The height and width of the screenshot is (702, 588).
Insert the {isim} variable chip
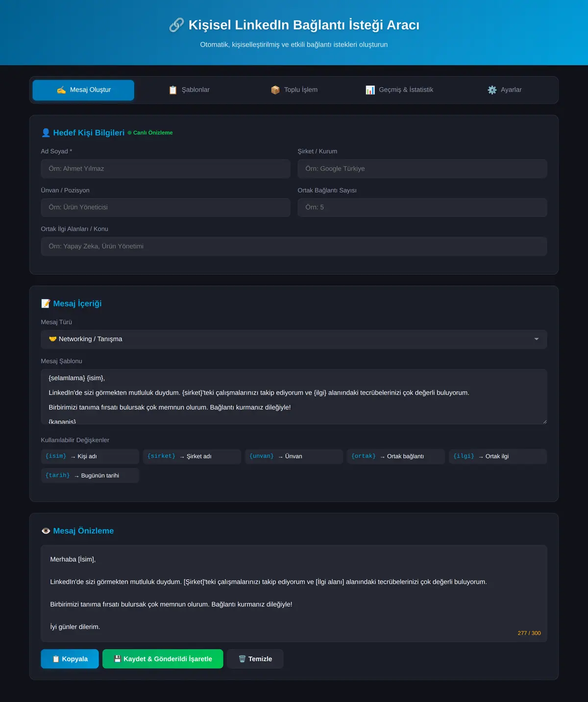click(90, 457)
